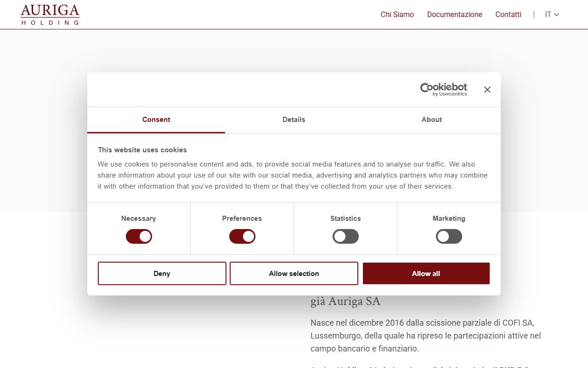Open the Documentazione menu item
This screenshot has height=368, width=588.
455,15
